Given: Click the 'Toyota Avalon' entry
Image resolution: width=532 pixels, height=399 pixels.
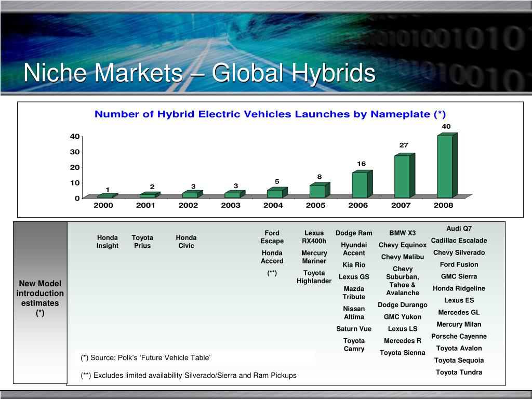Looking at the screenshot, I should click(x=459, y=349).
